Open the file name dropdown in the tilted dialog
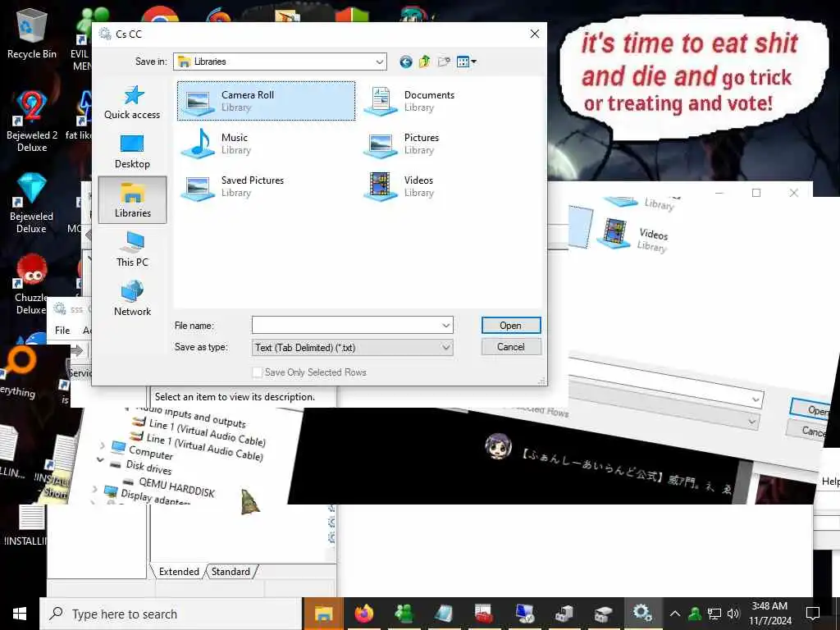The width and height of the screenshot is (840, 630). (x=756, y=399)
